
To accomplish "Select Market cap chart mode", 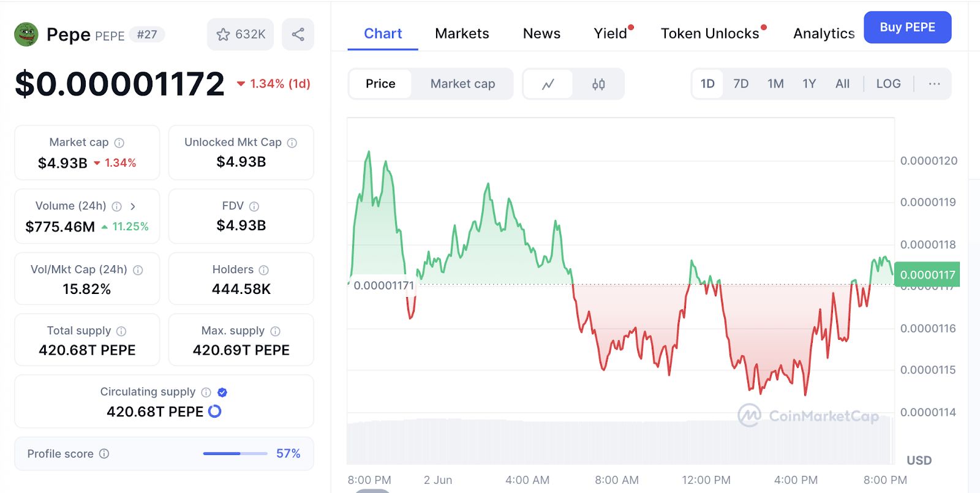I will click(462, 84).
